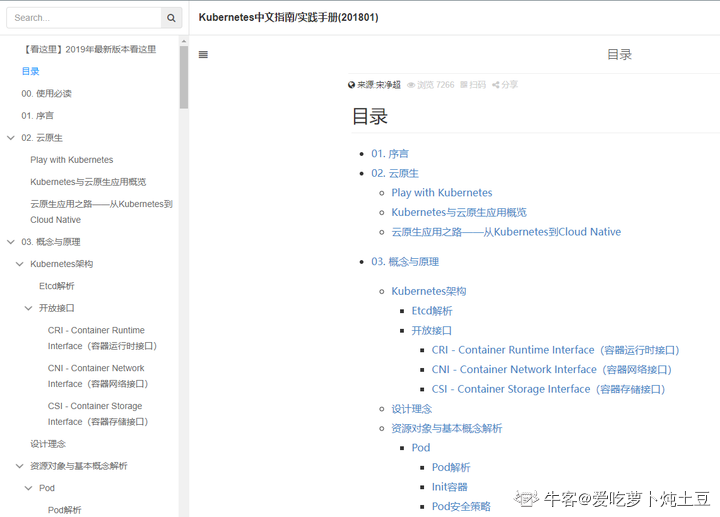Collapse the 开放接口 chevron in sidebar
720x517 pixels.
pos(28,308)
